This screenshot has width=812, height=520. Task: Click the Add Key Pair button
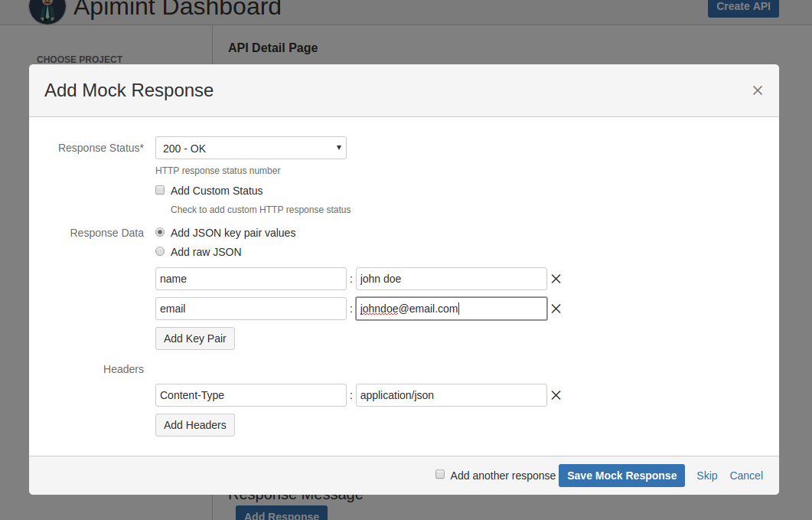pos(194,338)
